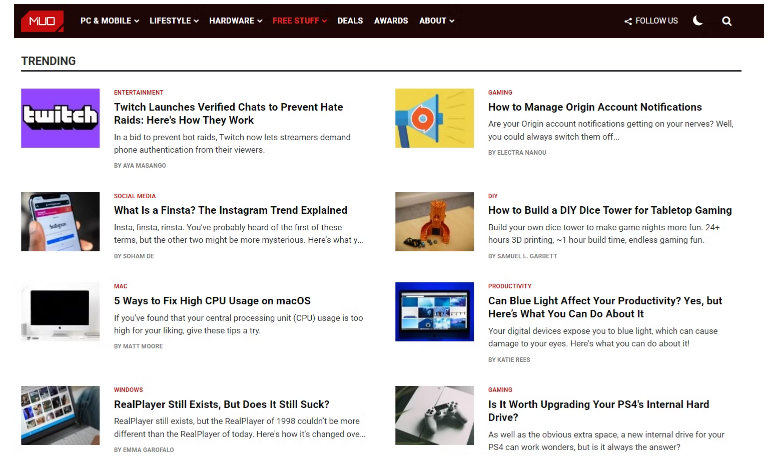Image resolution: width=779 pixels, height=464 pixels.
Task: Open the PS4 controller thumbnail
Action: (x=434, y=415)
